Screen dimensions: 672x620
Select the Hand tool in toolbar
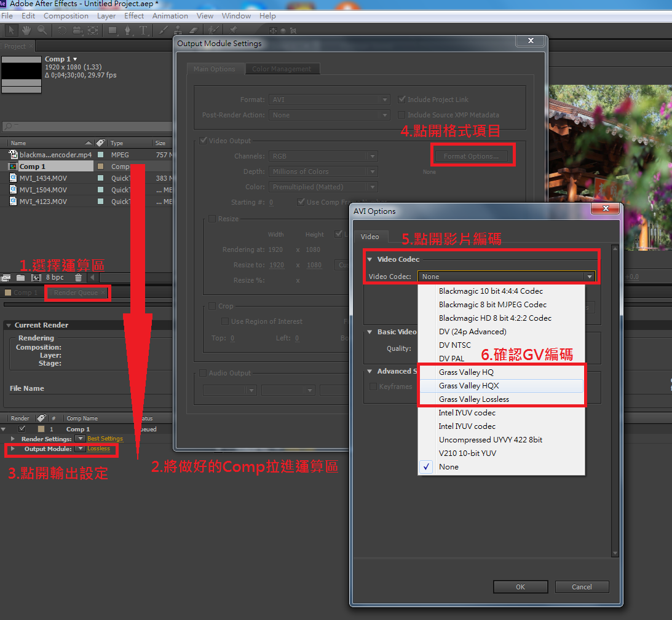[x=26, y=29]
